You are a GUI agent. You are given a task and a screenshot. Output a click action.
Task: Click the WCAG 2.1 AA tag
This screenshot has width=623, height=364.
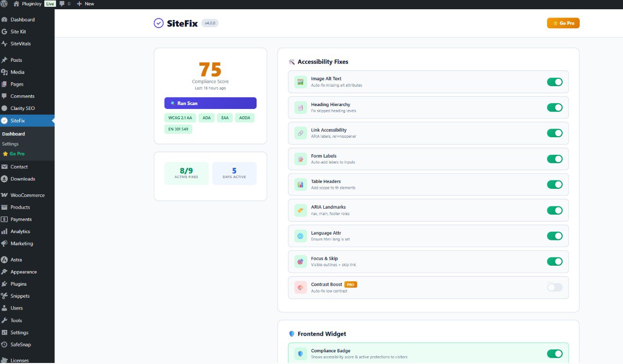tap(180, 118)
